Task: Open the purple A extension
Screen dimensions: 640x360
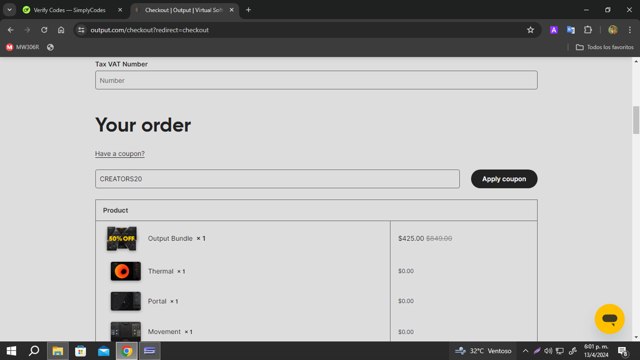Action: [x=553, y=30]
